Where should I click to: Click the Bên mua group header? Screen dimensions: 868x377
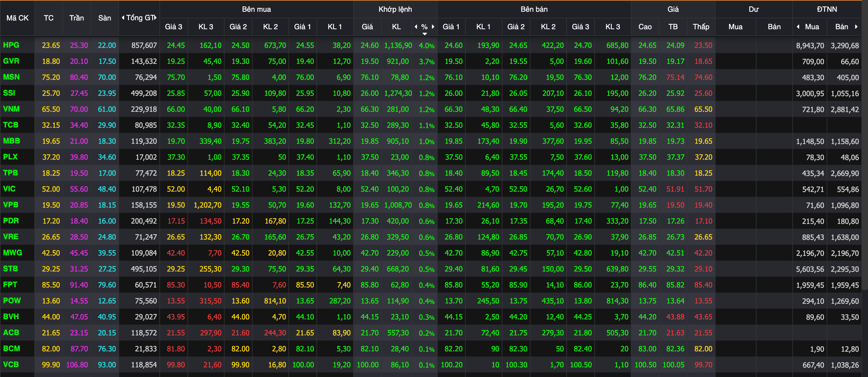(x=256, y=9)
